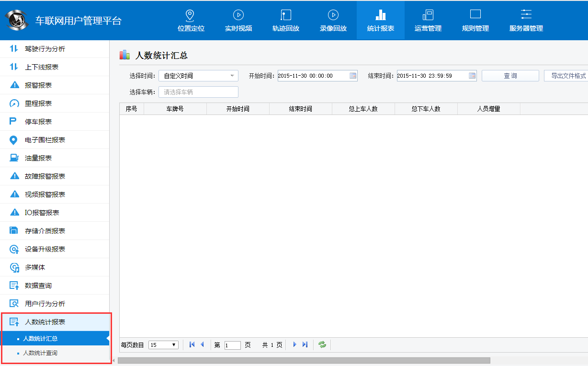Viewport: 588px width, 366px height.
Task: Click the green refresh icon in pager
Action: (x=322, y=344)
